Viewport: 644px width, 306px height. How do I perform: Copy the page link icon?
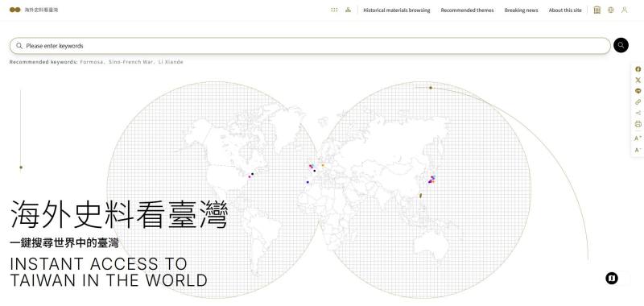point(638,101)
